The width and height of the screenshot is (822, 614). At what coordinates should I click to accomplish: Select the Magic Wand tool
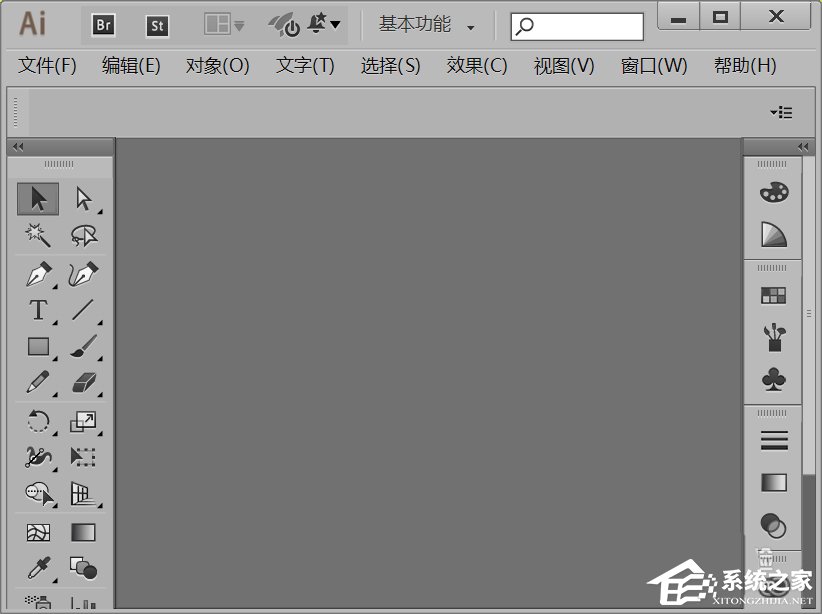coord(37,235)
